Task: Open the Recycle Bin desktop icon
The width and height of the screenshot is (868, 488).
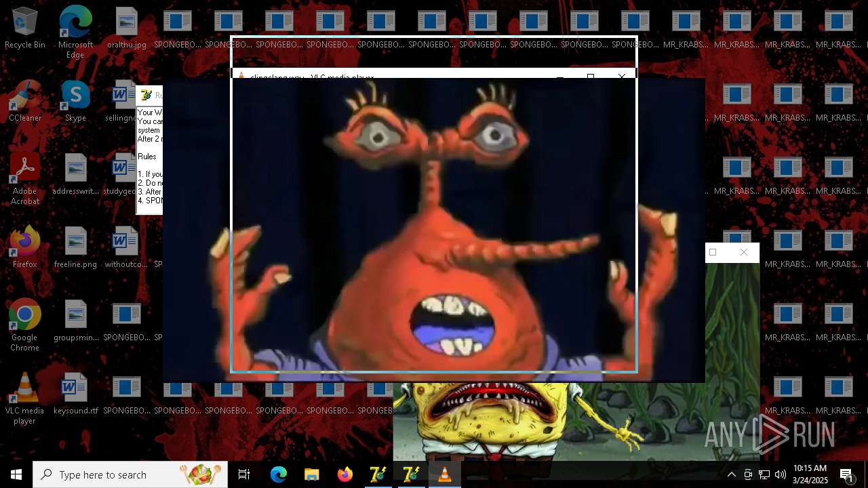Action: pyautogui.click(x=25, y=28)
